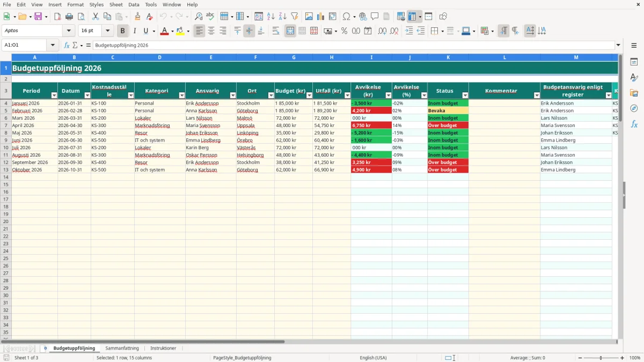Open the Function Wizard next to the Name Box
The image size is (644, 362).
point(67,46)
